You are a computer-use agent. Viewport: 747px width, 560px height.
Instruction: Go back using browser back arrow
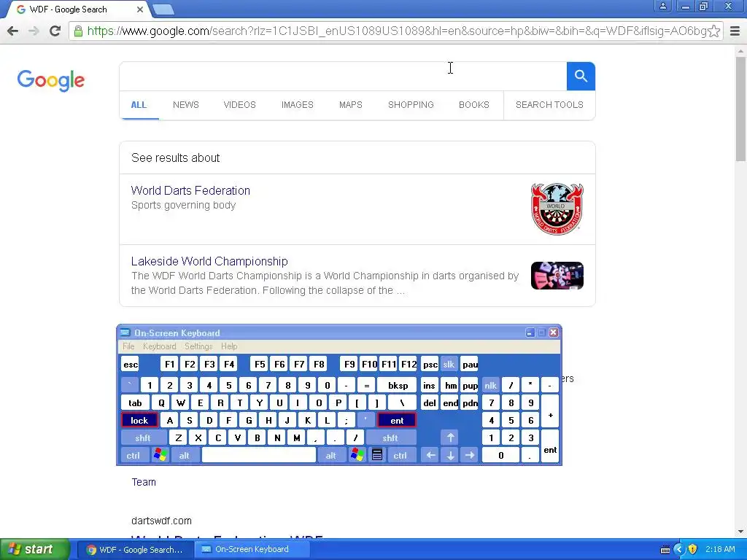[x=13, y=31]
